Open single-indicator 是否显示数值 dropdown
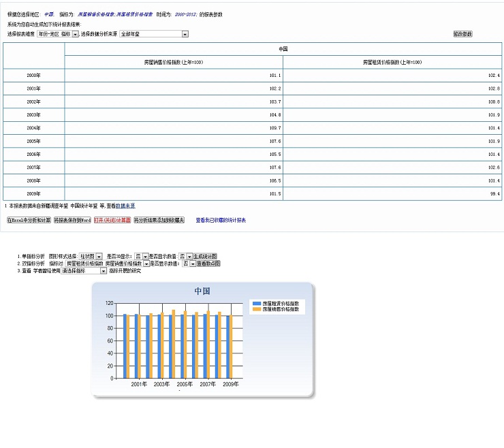Viewport: 504px width, 448px height. tap(189, 256)
